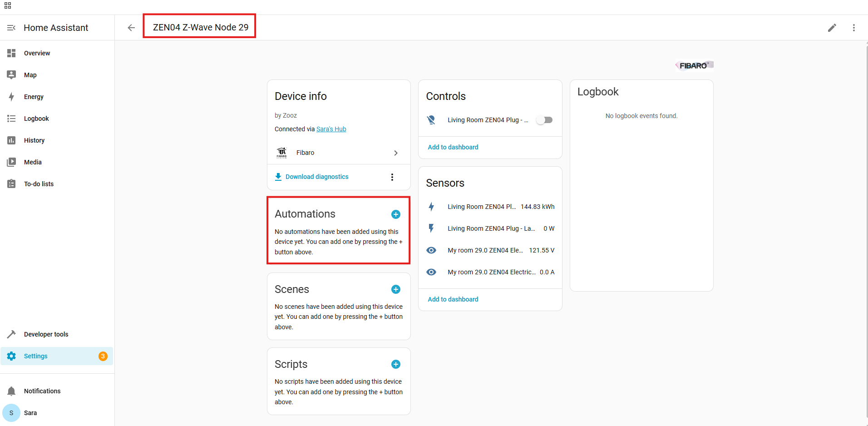Click the top-left grid apps icon

pyautogui.click(x=8, y=5)
